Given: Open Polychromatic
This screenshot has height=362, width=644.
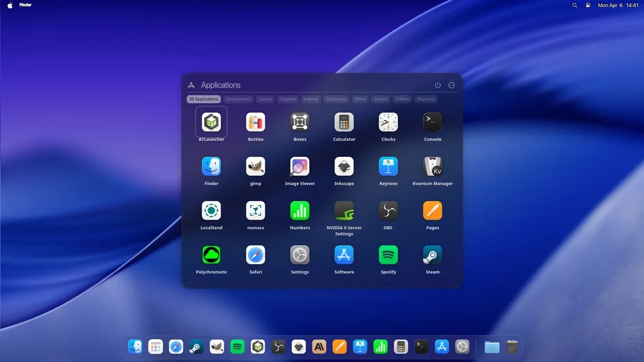Looking at the screenshot, I should [x=211, y=255].
